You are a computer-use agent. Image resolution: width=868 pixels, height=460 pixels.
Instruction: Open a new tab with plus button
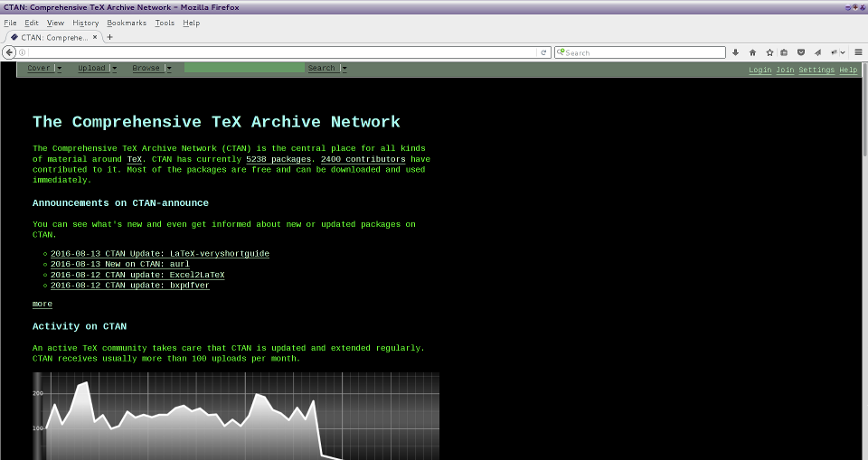pos(109,37)
